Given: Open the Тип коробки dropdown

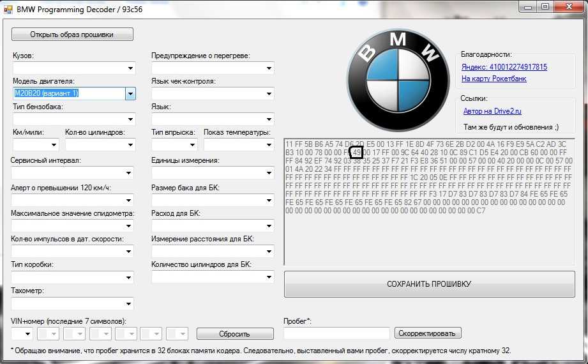Looking at the screenshot, I should [x=72, y=278].
